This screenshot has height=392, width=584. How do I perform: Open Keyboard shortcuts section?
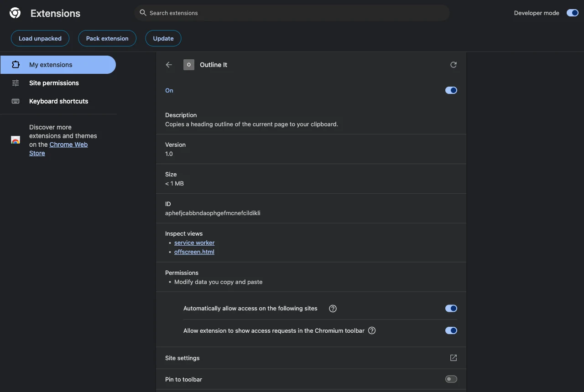coord(58,101)
